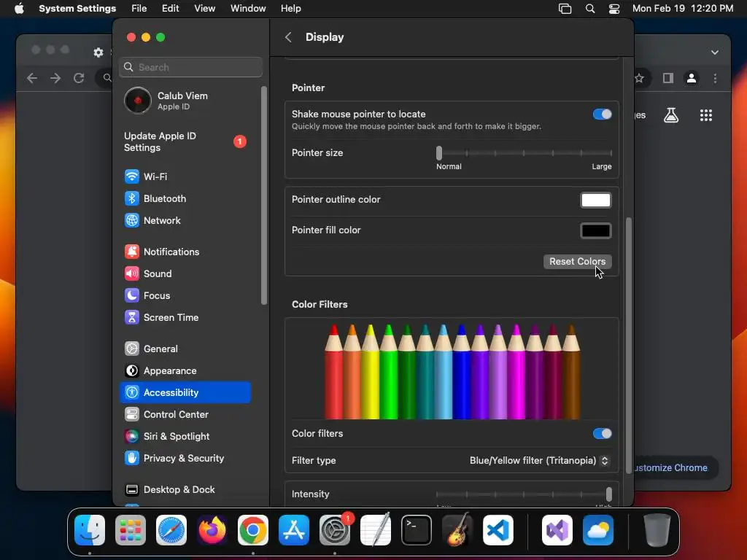Screen dimensions: 747x560
Task: Launch Safari from the Dock
Action: (x=171, y=530)
